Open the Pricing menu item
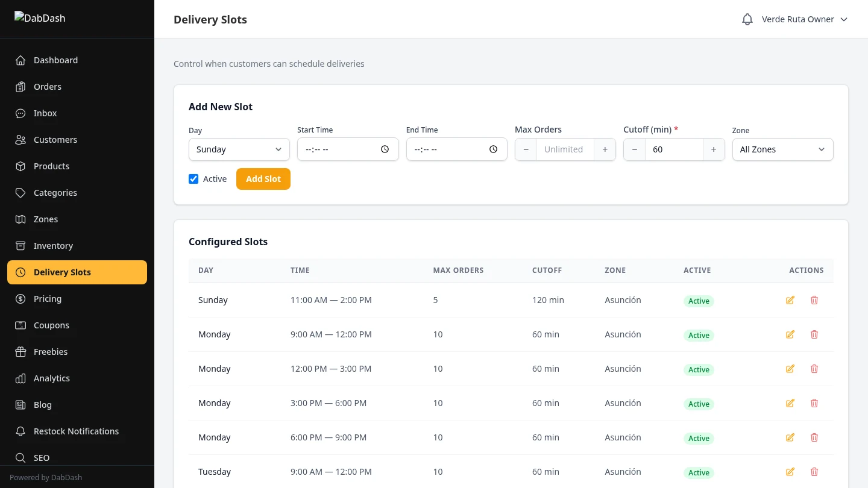 (x=47, y=298)
